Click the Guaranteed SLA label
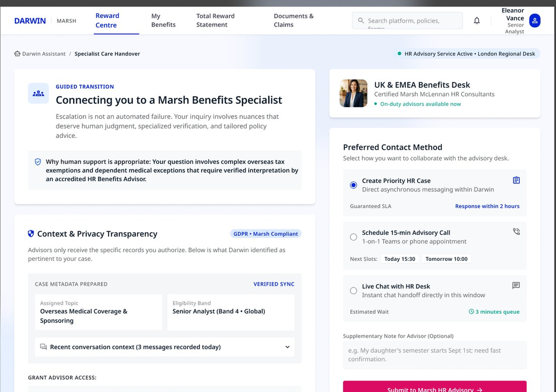The image size is (556, 392). 371,206
